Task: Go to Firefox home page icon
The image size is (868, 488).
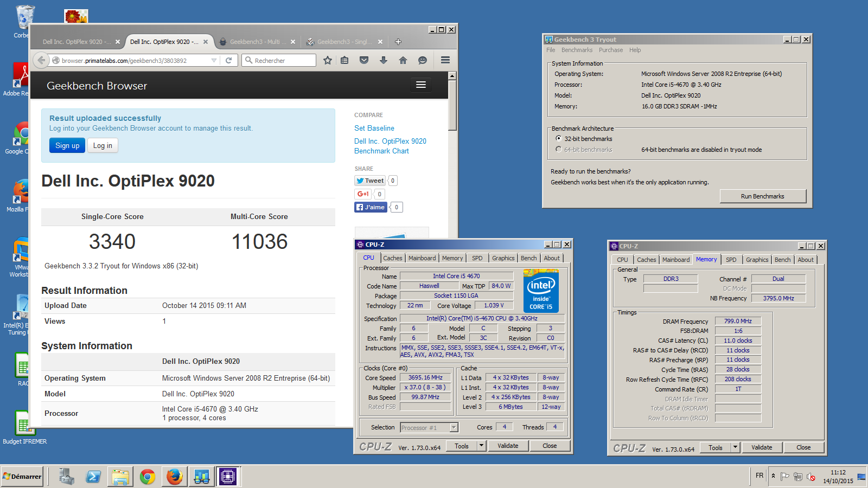Action: [403, 60]
